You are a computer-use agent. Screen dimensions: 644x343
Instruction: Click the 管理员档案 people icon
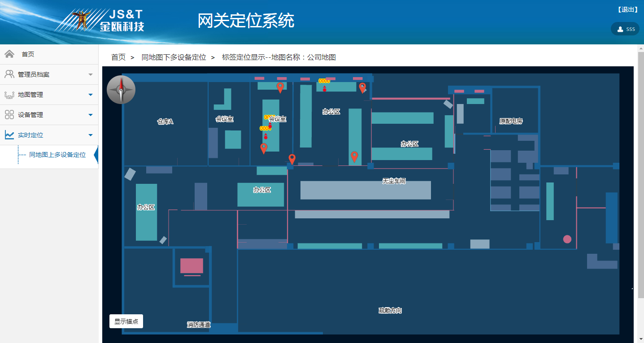9,74
